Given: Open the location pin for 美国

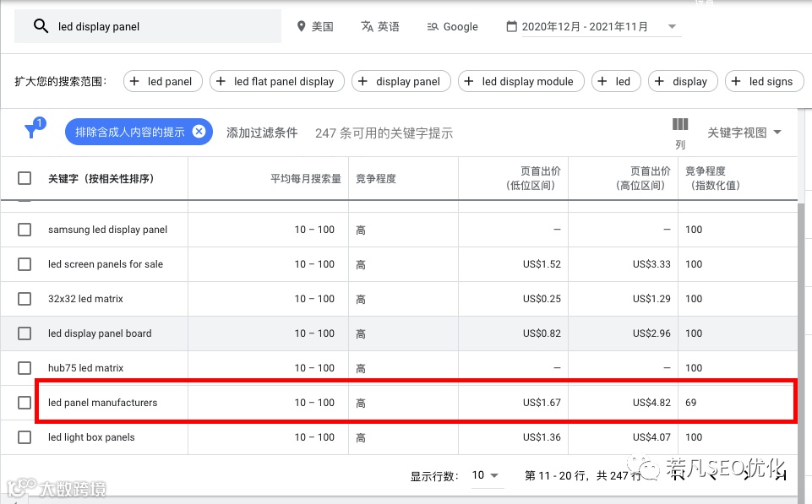Looking at the screenshot, I should click(301, 26).
